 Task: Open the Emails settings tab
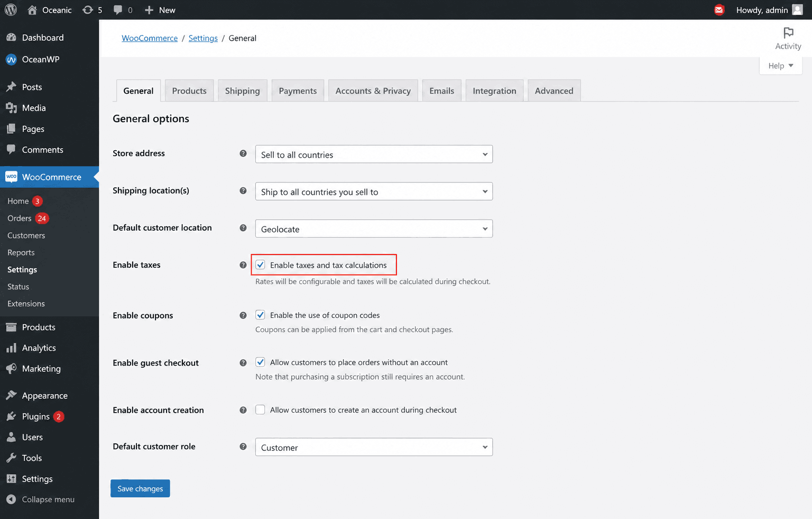point(442,90)
